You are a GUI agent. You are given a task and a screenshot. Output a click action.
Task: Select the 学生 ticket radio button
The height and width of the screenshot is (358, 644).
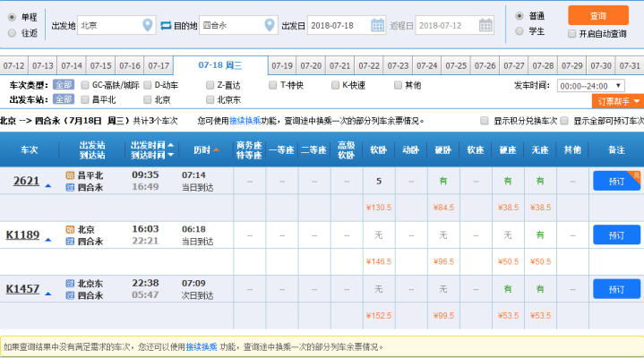click(x=519, y=31)
